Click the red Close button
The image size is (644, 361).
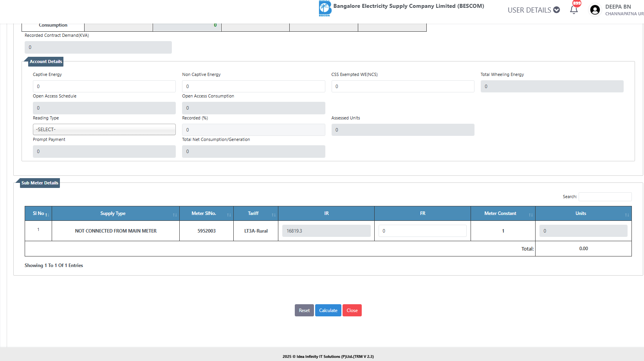[x=352, y=310]
